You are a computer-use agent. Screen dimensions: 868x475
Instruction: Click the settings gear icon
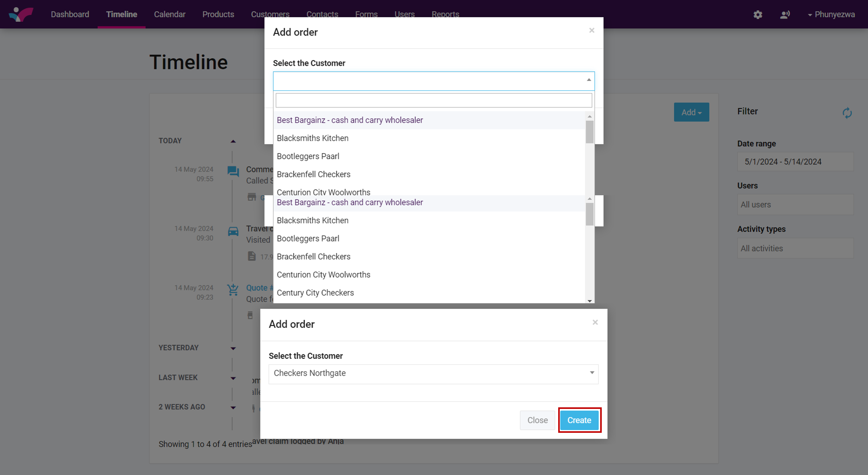click(x=758, y=15)
